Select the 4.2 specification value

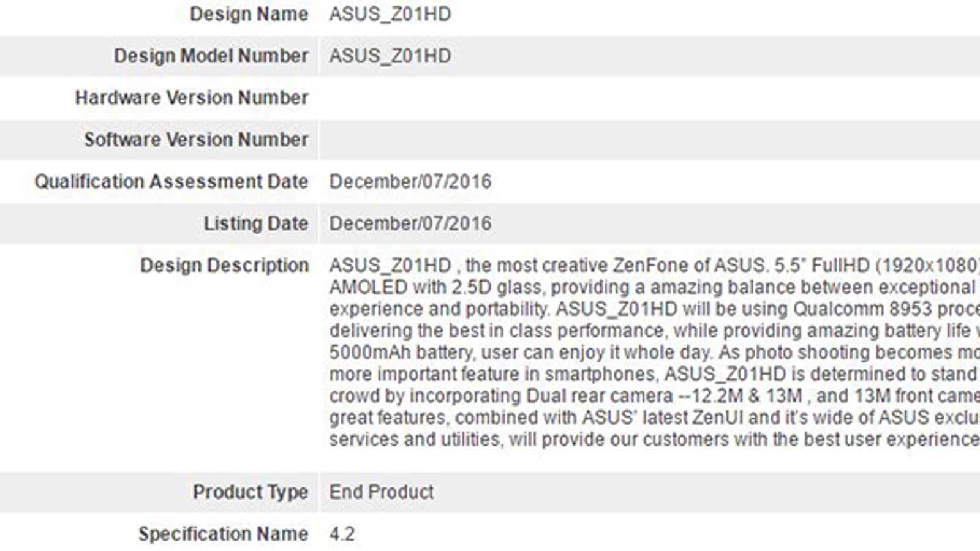point(342,533)
